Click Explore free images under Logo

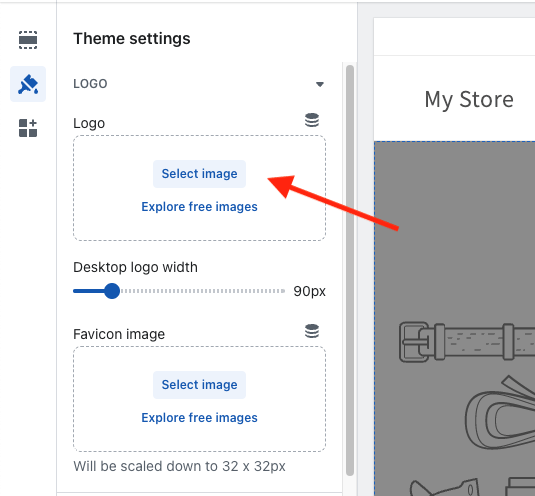199,207
